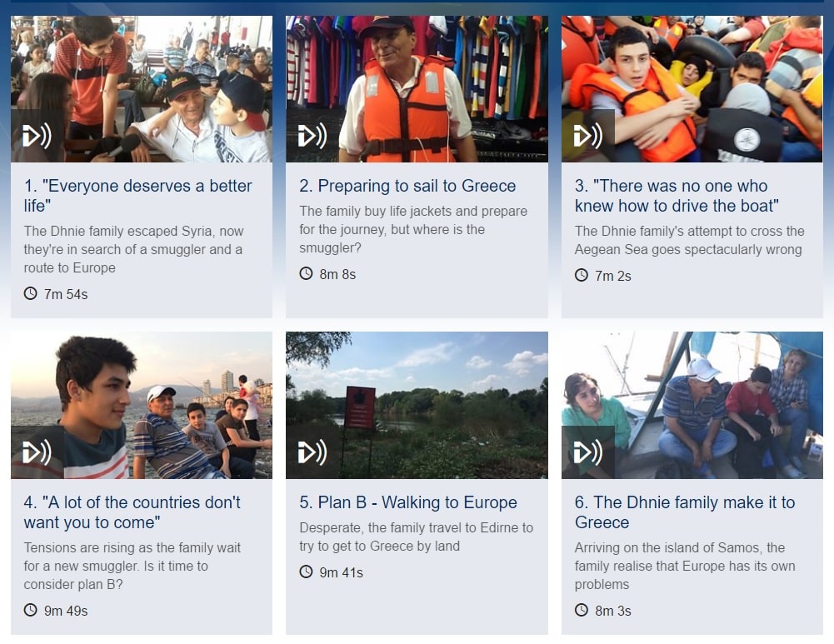Click audio icon on boat crossing thumbnail
The height and width of the screenshot is (644, 834).
[x=587, y=136]
